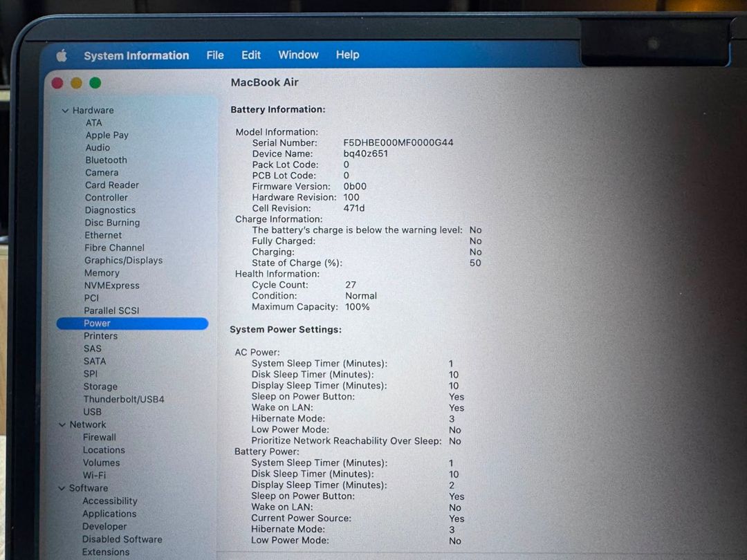The width and height of the screenshot is (747, 560).
Task: Select Wi-Fi in the sidebar
Action: (x=94, y=475)
